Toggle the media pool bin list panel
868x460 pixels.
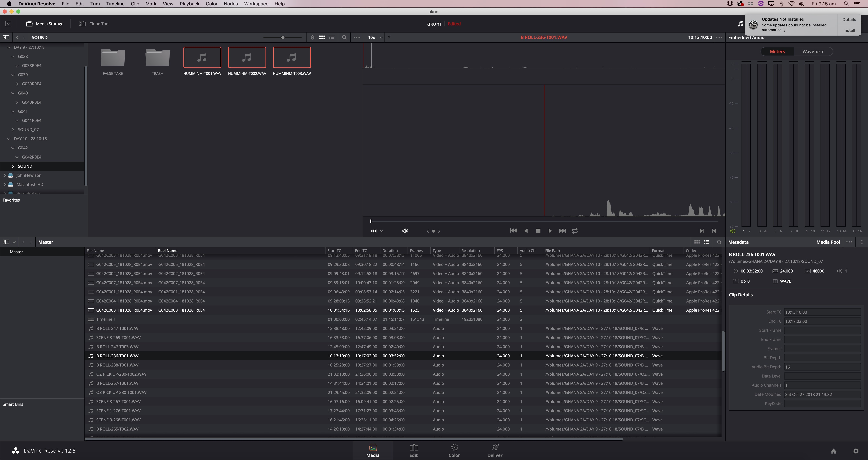(x=6, y=242)
